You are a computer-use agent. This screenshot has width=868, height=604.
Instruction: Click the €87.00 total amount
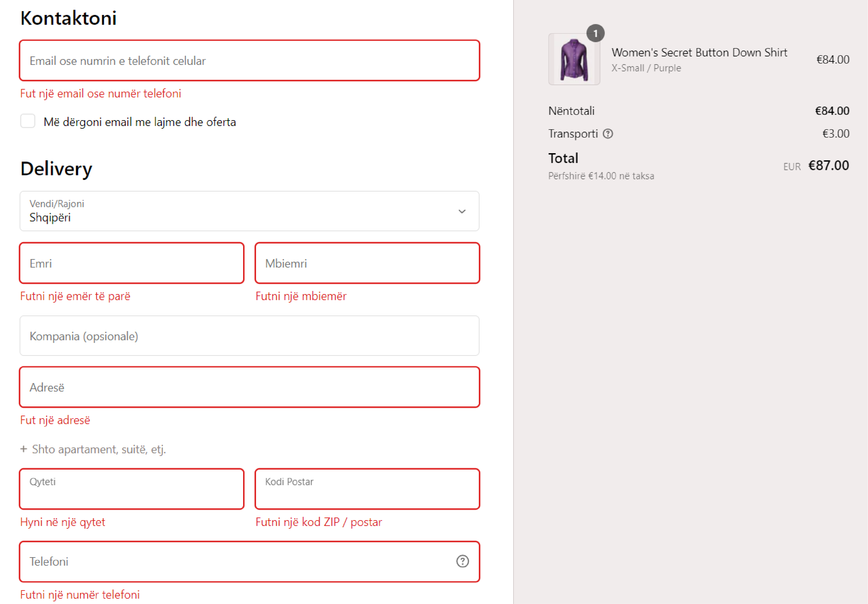[x=828, y=166]
